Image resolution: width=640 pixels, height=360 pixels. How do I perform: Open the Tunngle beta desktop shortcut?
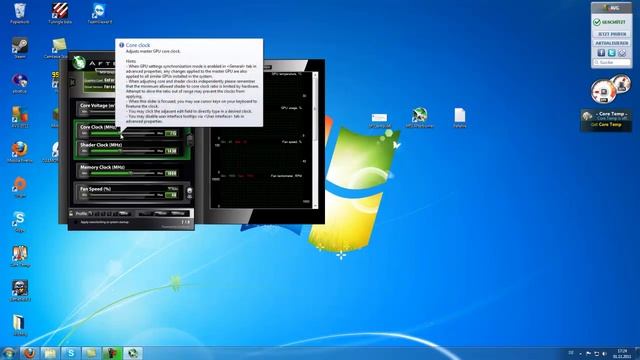(60, 13)
